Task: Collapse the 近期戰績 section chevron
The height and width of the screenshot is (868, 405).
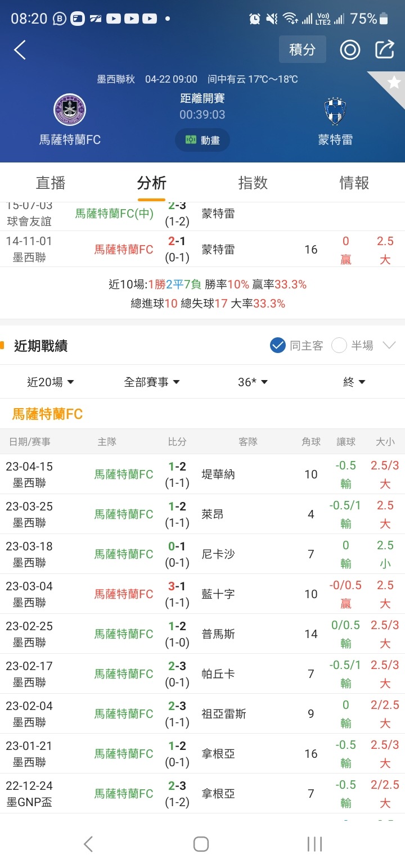Action: point(389,345)
